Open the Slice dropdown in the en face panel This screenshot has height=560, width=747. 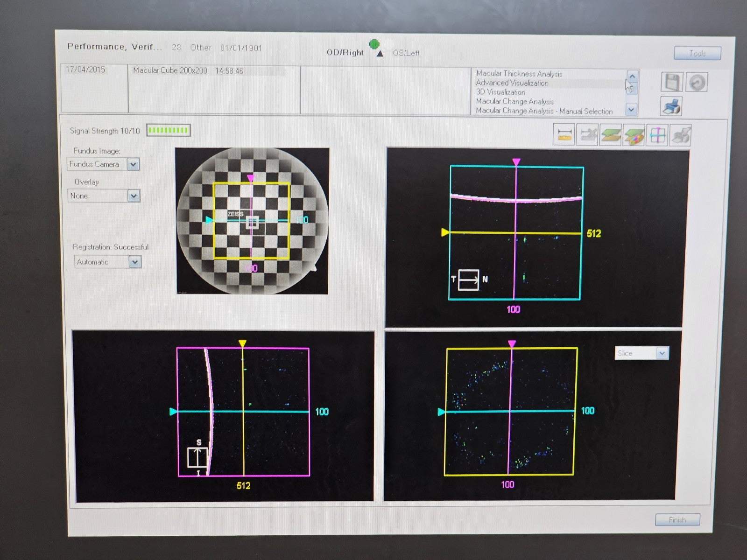(662, 353)
